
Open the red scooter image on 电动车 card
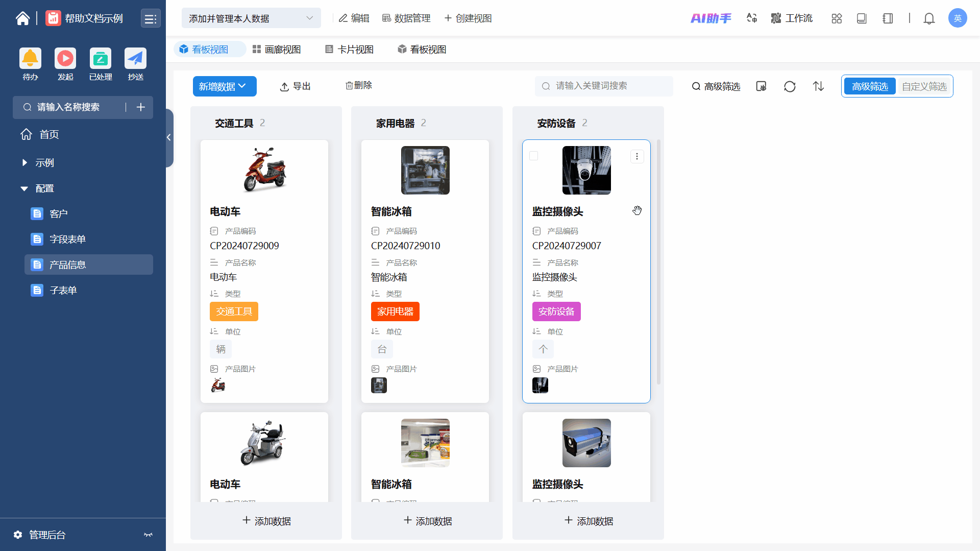point(264,170)
